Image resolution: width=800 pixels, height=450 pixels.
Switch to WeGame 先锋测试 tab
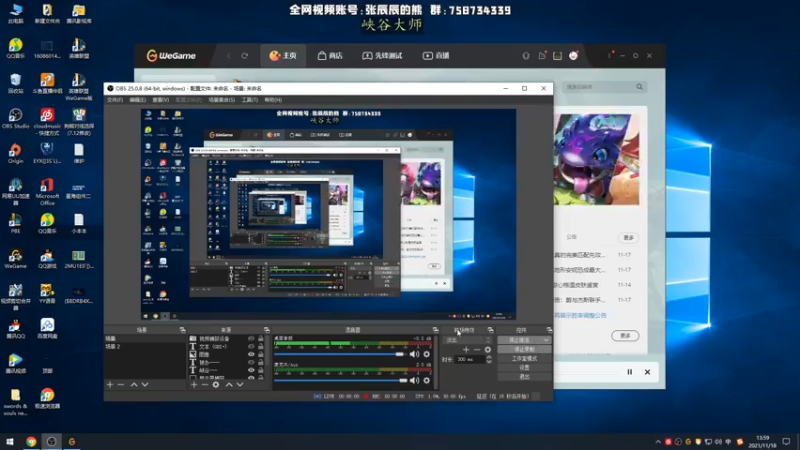tap(383, 56)
